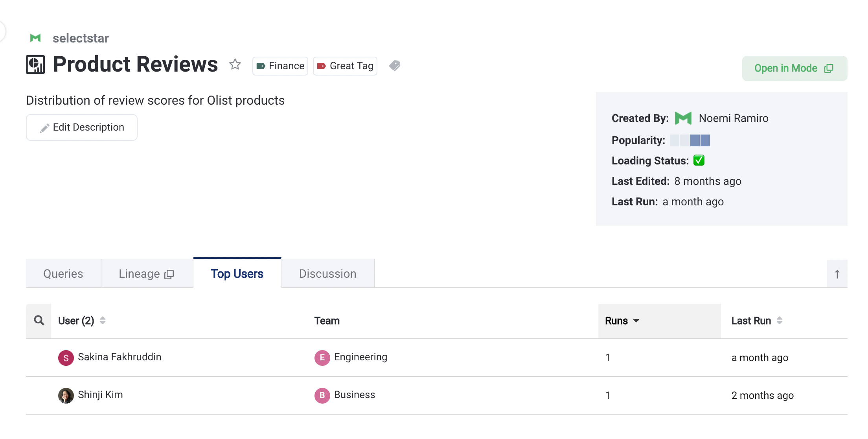868x439 pixels.
Task: Click the Business team badge icon
Action: (x=322, y=395)
